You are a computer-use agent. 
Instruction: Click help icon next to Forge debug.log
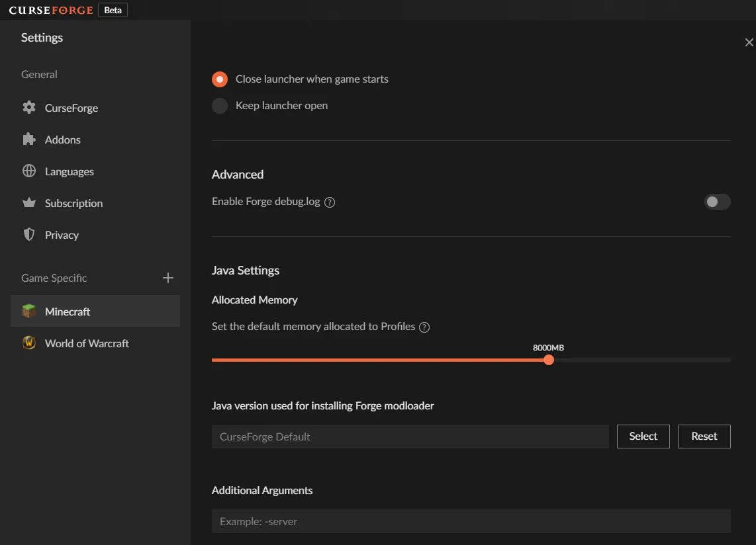click(x=329, y=202)
